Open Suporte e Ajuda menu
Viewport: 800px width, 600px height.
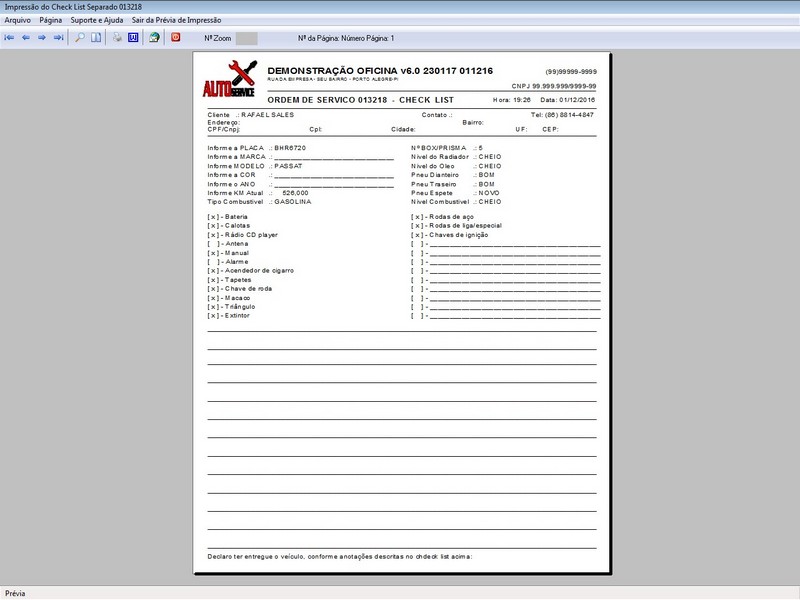(97, 20)
